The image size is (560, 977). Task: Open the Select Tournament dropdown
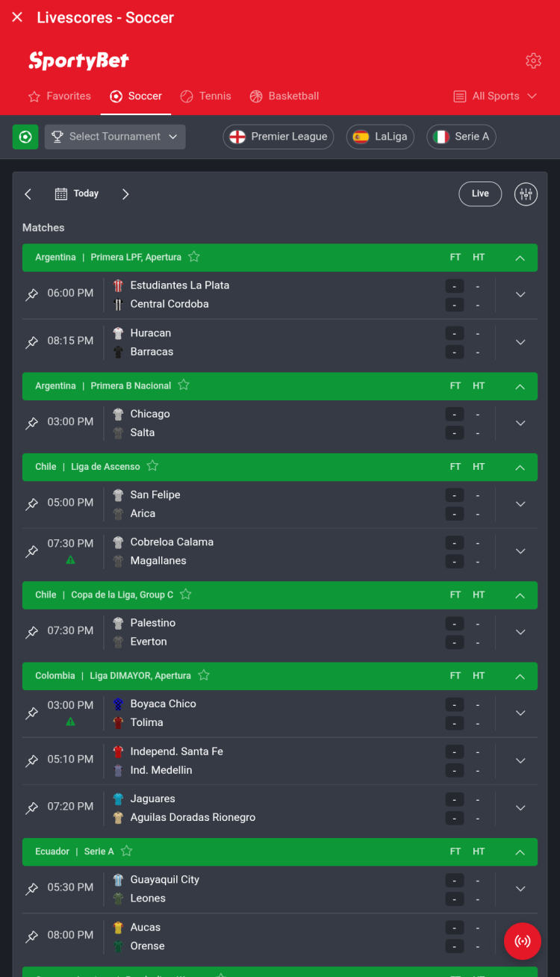coord(115,137)
